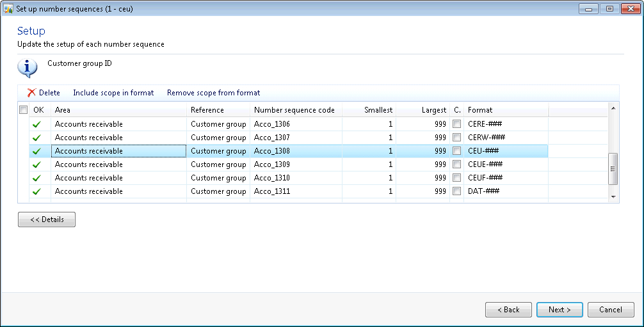
Task: Toggle the C. checkbox for CEUE-### row
Action: (456, 164)
